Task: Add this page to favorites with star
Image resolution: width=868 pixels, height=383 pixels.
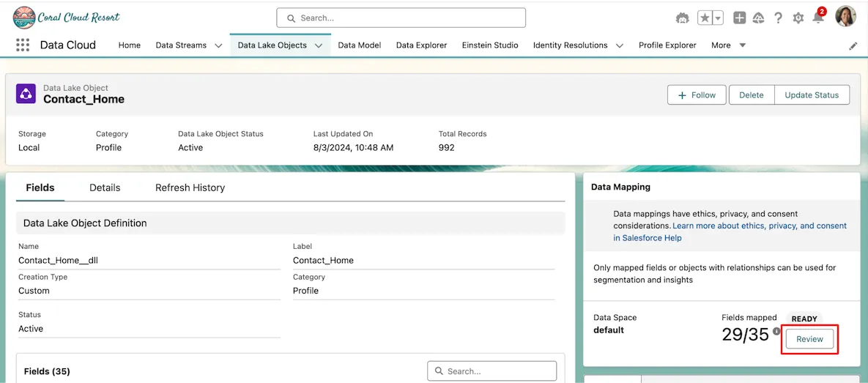Action: [x=705, y=18]
